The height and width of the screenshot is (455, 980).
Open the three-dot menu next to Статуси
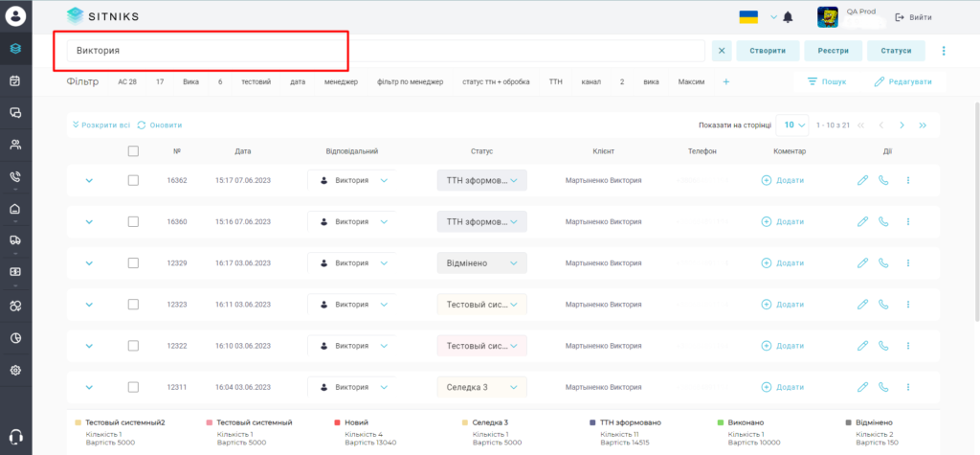(x=944, y=51)
